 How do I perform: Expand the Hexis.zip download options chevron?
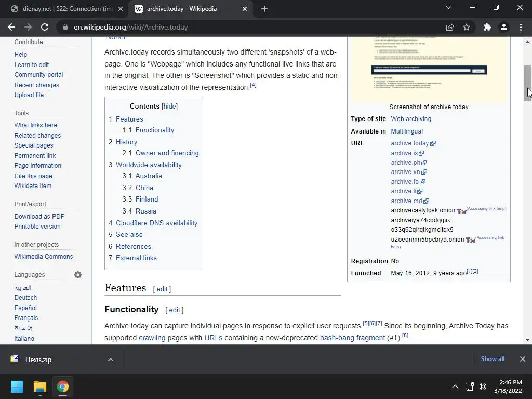[111, 360]
